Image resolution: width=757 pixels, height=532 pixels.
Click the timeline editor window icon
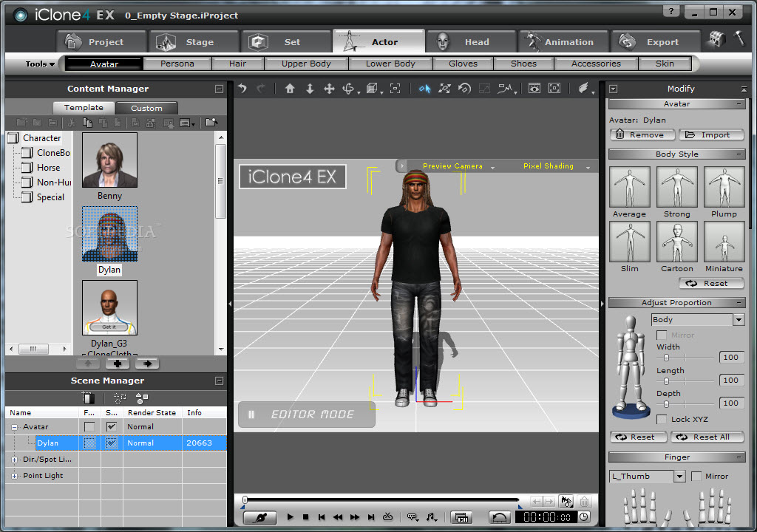pyautogui.click(x=461, y=517)
